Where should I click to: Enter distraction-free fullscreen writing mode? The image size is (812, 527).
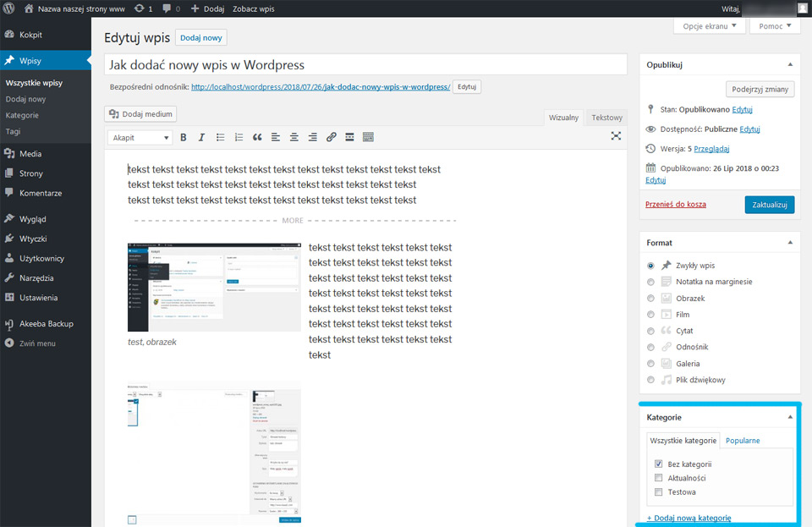pyautogui.click(x=616, y=136)
